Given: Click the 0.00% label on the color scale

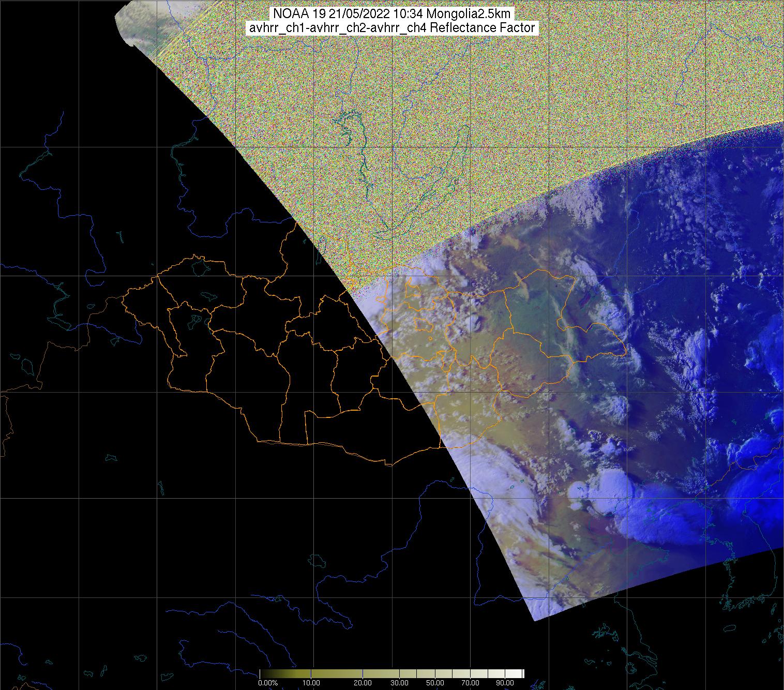Looking at the screenshot, I should point(268,683).
